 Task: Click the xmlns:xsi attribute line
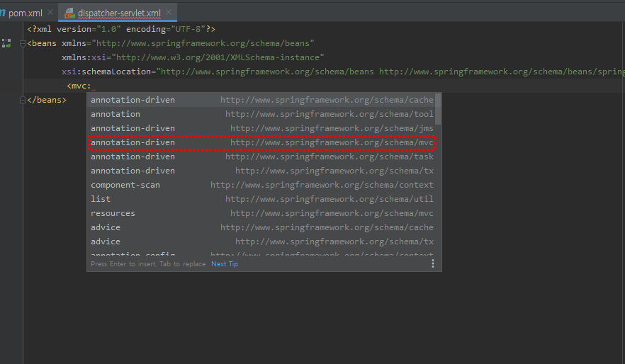click(x=193, y=57)
